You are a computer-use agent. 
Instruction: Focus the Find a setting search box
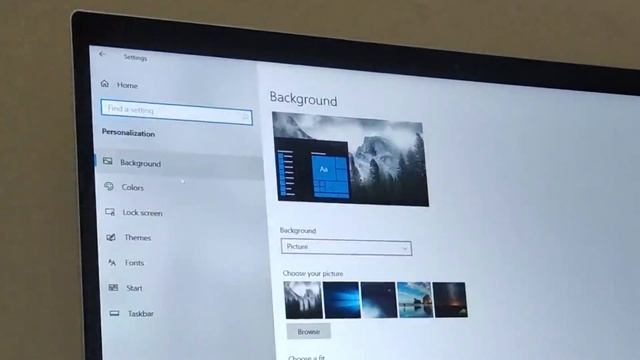pyautogui.click(x=176, y=112)
